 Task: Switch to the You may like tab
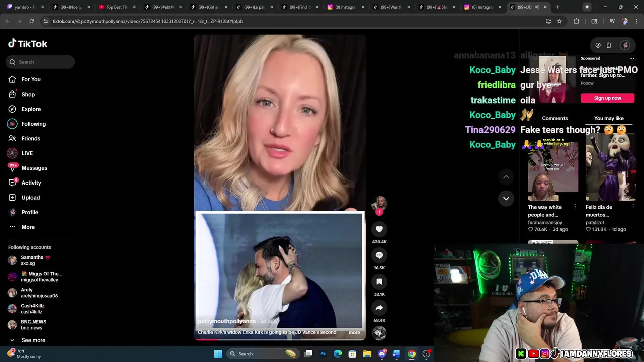tap(609, 118)
